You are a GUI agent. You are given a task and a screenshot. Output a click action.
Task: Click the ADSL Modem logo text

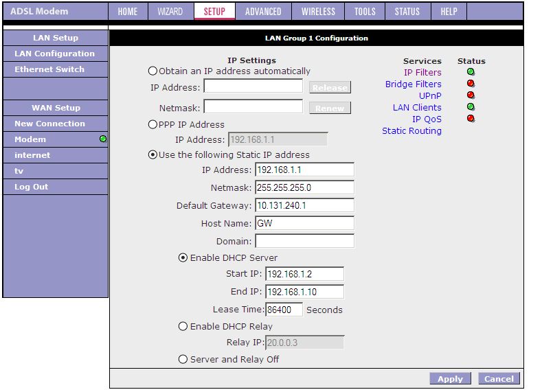coord(39,11)
